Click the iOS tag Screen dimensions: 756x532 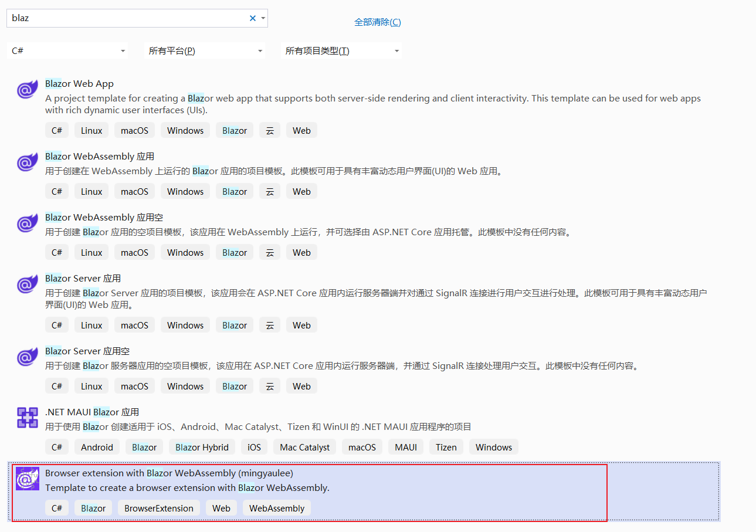254,448
